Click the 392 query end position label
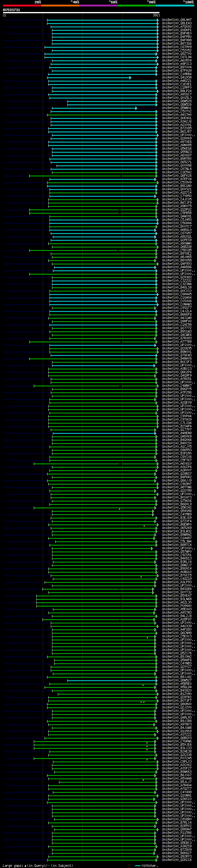197x868 pixels. (x=155, y=15)
